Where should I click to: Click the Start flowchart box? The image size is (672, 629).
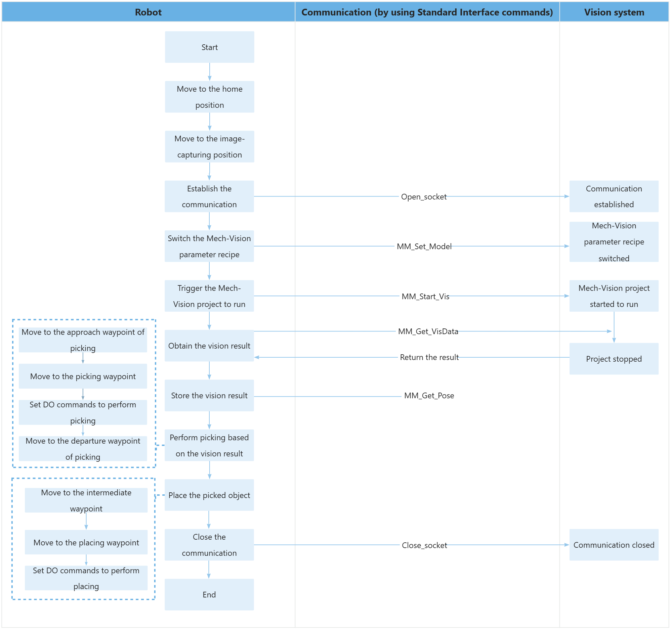point(209,47)
